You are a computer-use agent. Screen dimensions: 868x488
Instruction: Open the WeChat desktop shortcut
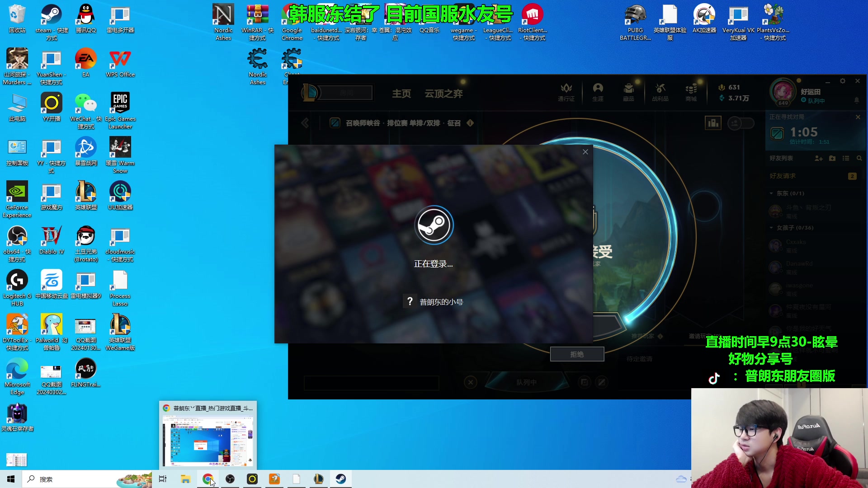click(86, 111)
